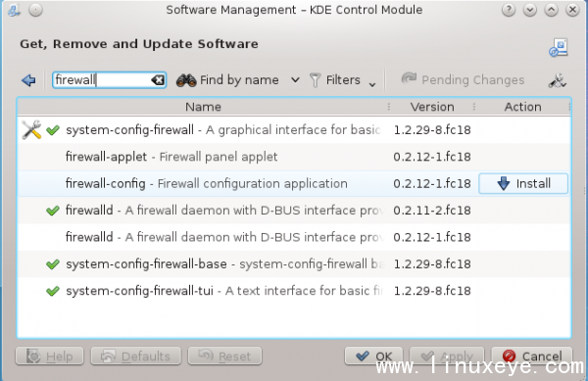Click the OK button

point(373,357)
